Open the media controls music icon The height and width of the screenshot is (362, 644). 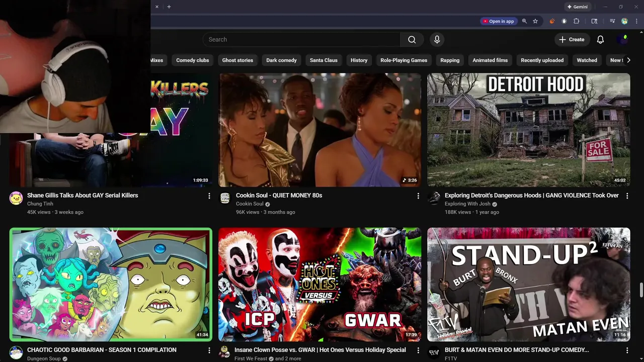point(612,21)
